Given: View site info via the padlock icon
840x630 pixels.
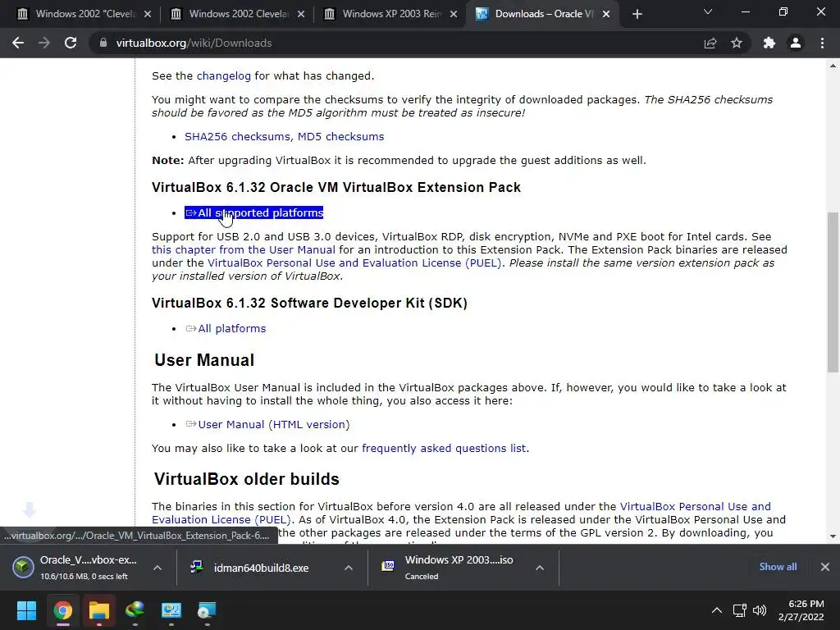Looking at the screenshot, I should coord(103,43).
